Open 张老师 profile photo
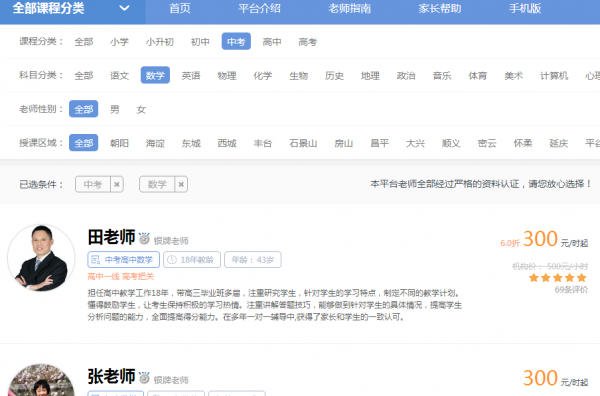 41,380
